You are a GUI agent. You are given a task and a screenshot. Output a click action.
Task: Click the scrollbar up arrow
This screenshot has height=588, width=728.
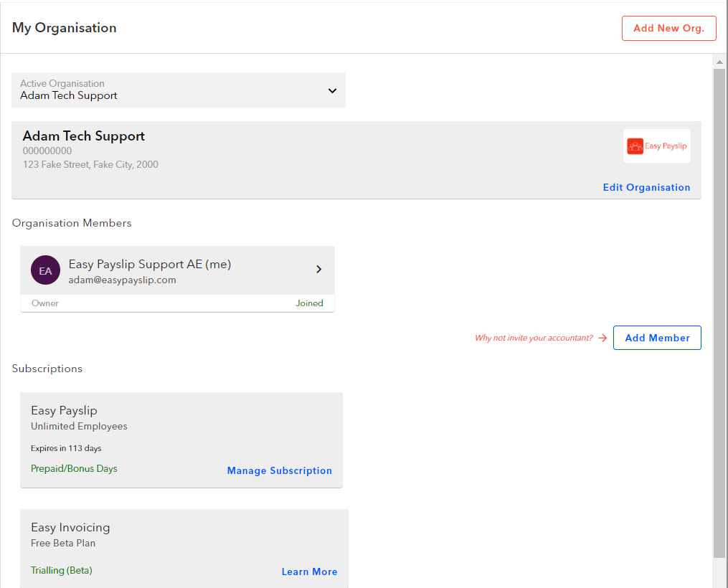coord(719,62)
